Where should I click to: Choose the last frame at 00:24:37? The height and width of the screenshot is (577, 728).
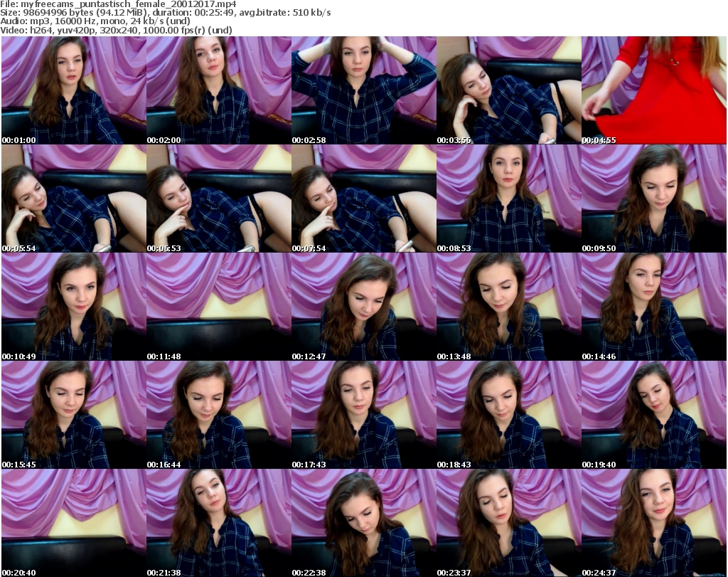coord(654,523)
